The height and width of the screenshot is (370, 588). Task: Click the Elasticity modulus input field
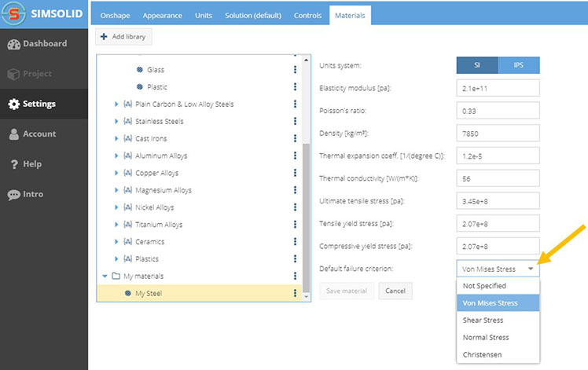coord(498,88)
